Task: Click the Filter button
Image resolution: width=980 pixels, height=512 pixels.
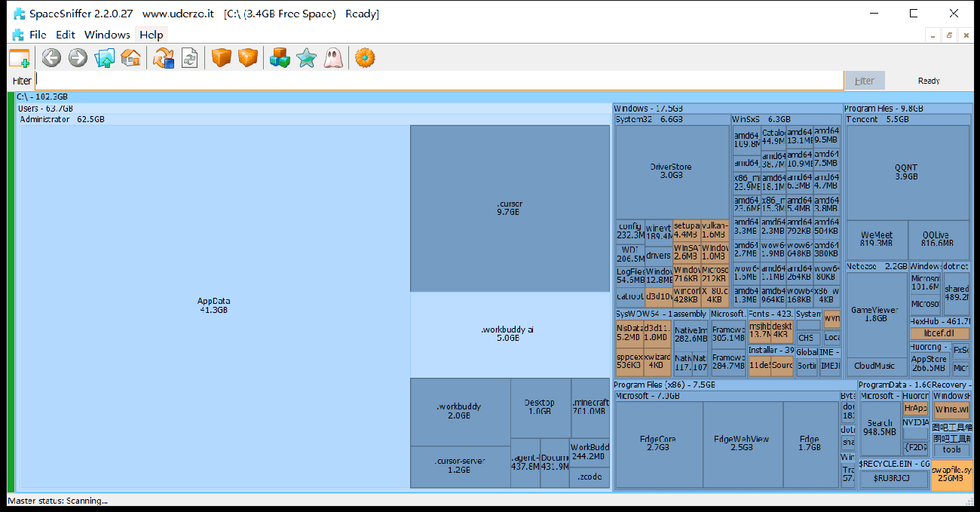Action: pyautogui.click(x=865, y=81)
